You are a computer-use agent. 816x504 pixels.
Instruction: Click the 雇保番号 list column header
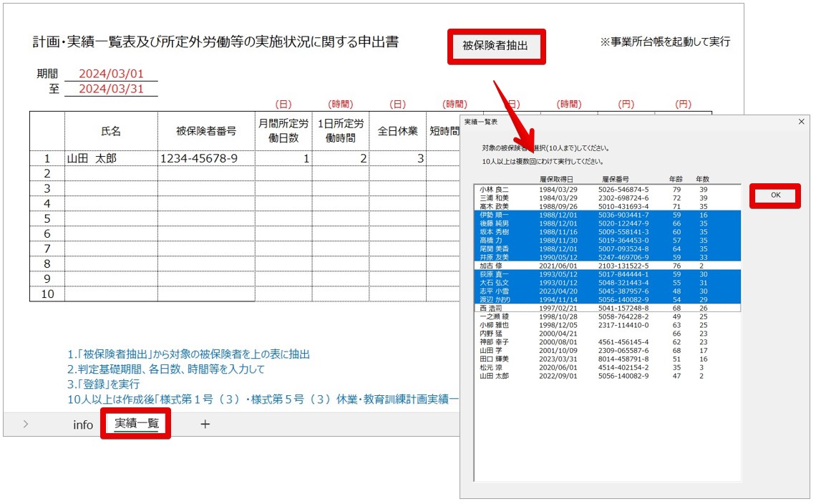[615, 179]
